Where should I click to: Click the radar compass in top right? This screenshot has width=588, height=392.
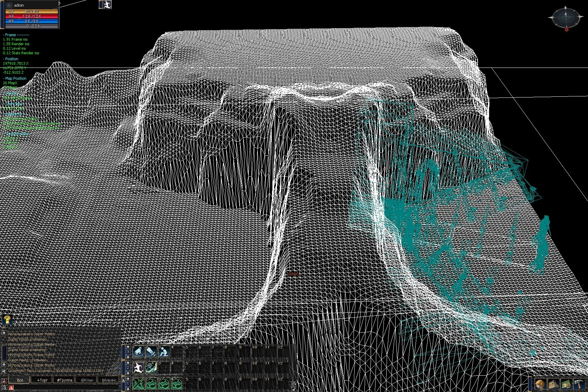(566, 17)
